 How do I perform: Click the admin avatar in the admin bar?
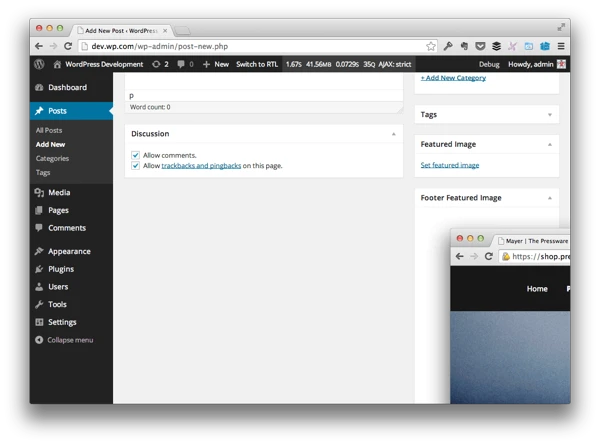pyautogui.click(x=561, y=64)
